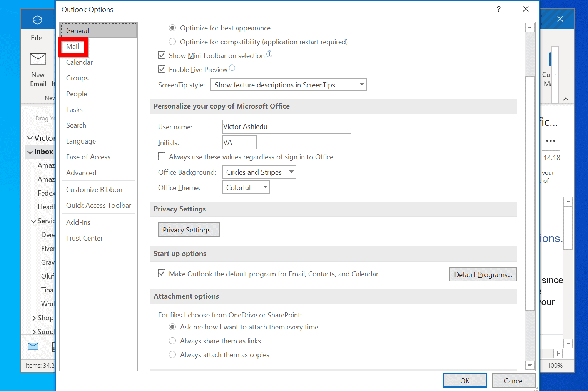
Task: Click the User name input field
Action: [286, 126]
